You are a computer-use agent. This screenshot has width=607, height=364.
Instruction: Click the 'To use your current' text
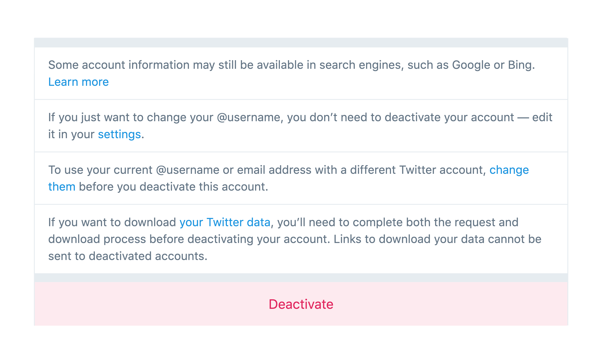(x=100, y=170)
